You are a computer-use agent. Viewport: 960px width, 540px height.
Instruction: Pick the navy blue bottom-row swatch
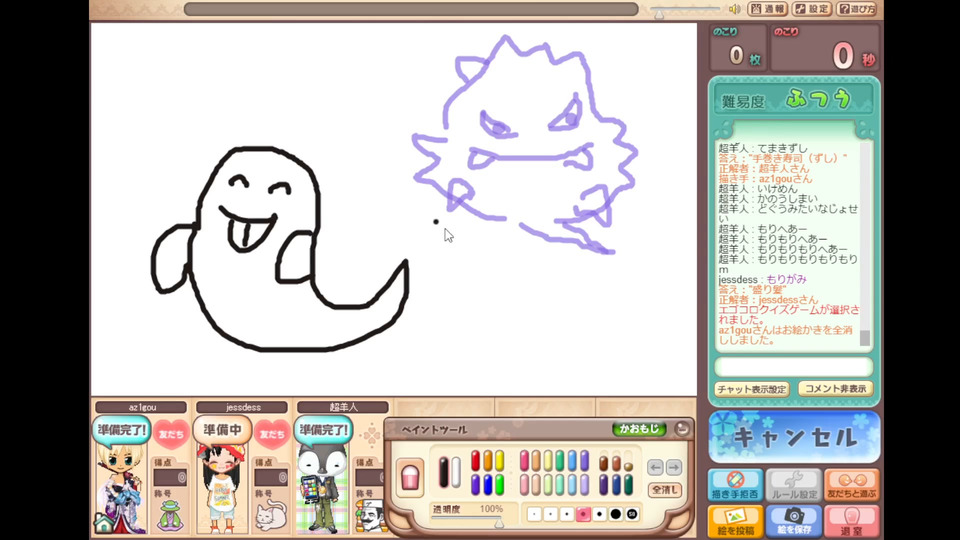click(x=616, y=485)
